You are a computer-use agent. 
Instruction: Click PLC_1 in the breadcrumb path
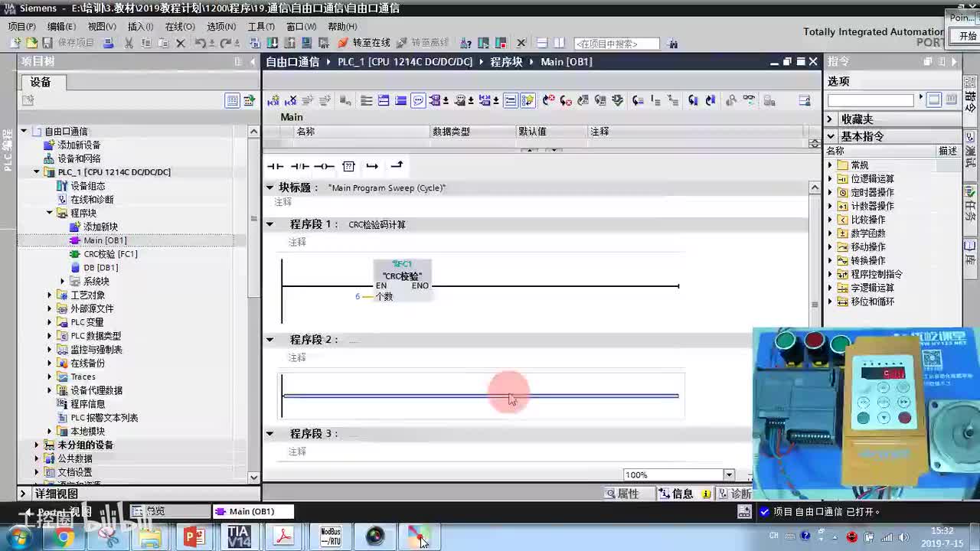coord(405,62)
